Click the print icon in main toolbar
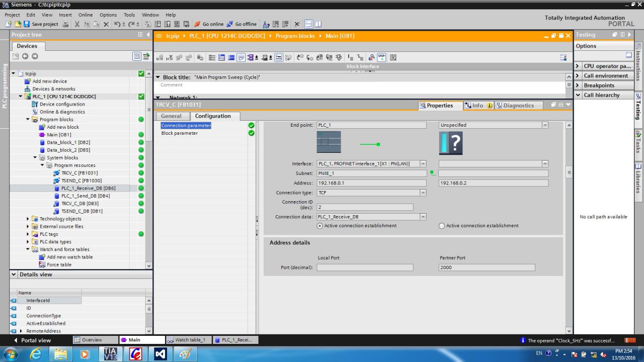The image size is (644, 362). [66, 24]
